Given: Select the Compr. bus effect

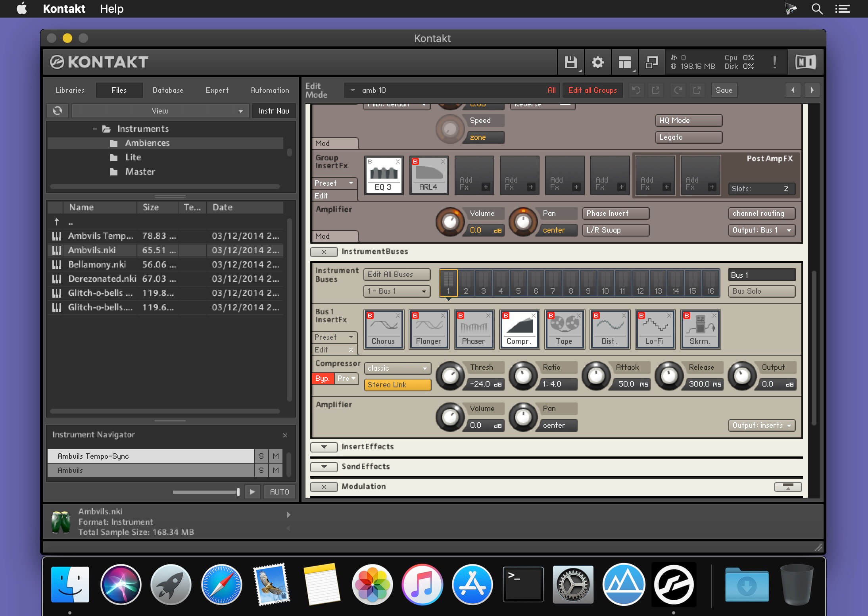Looking at the screenshot, I should (x=519, y=329).
